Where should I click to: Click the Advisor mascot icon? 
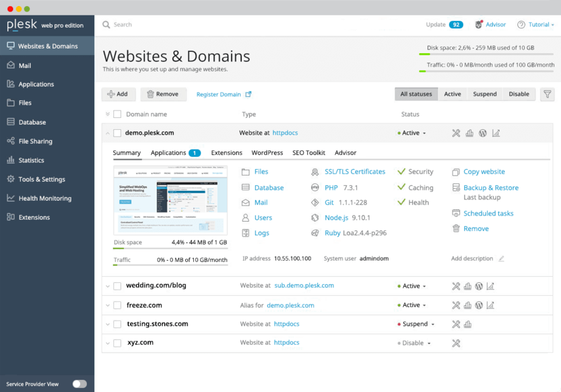(x=478, y=24)
